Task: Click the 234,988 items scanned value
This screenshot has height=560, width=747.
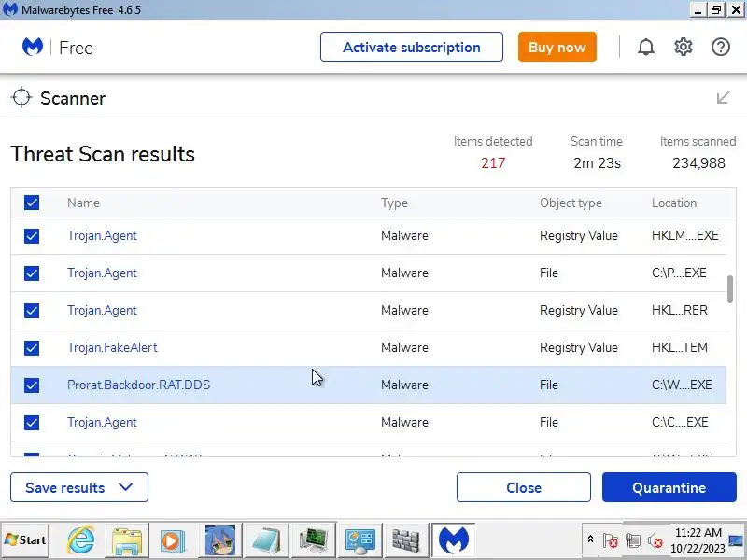Action: point(698,163)
